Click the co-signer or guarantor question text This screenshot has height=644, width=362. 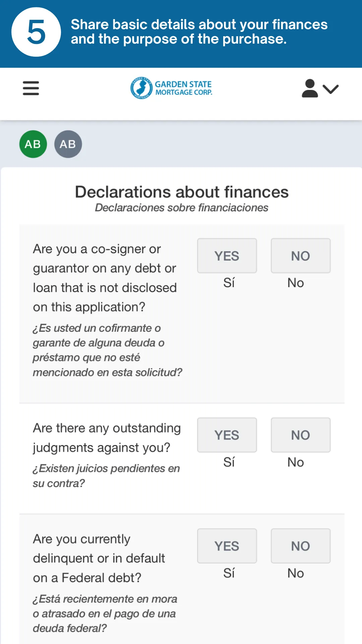click(x=105, y=278)
